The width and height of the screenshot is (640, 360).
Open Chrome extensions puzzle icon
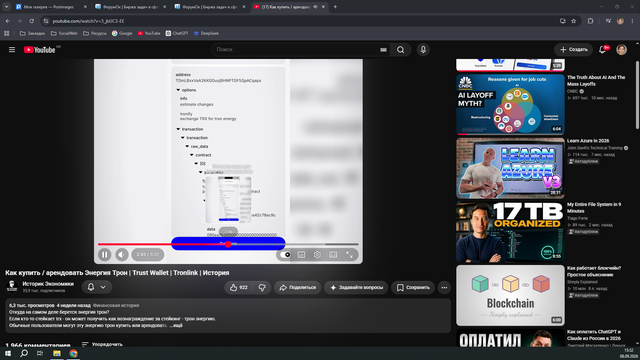[x=590, y=21]
